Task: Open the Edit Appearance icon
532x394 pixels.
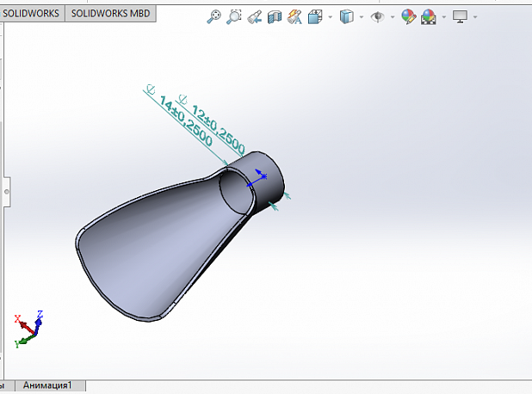Action: point(408,16)
